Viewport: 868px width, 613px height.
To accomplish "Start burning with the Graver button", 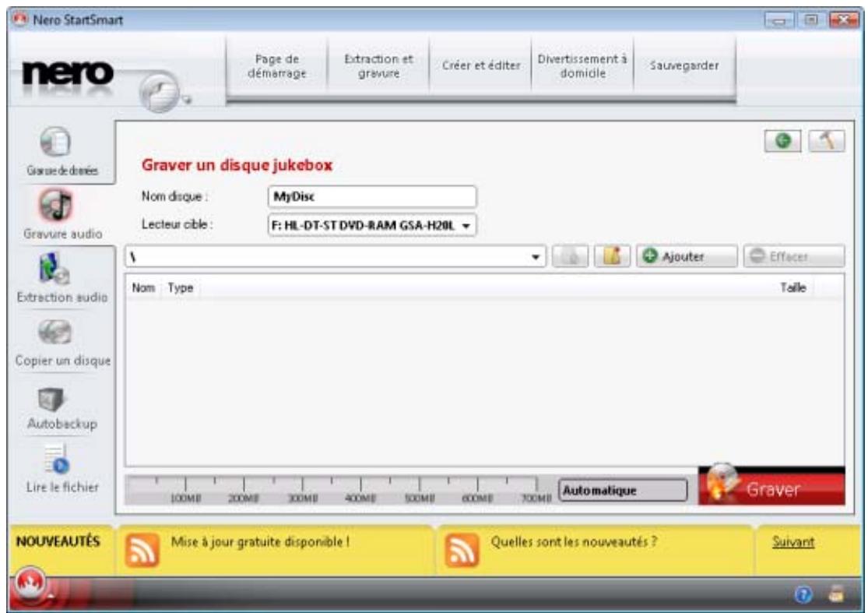I will click(771, 486).
